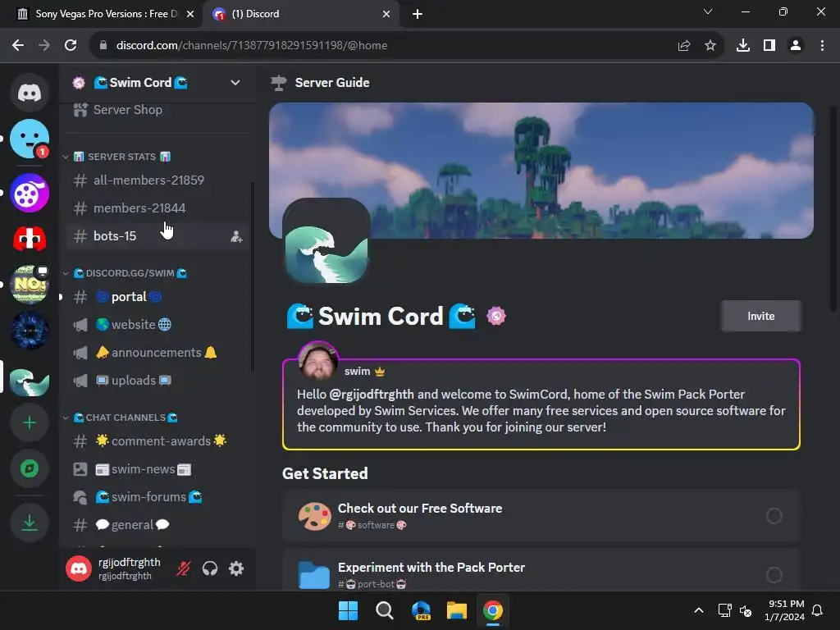Open all-members-21859 channel
This screenshot has width=840, height=630.
(x=157, y=180)
